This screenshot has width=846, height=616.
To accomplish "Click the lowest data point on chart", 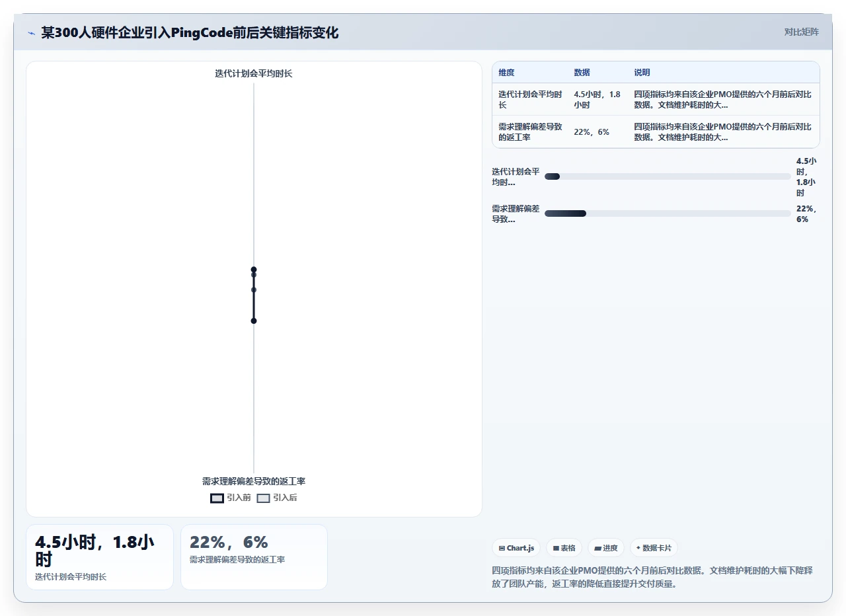I will pyautogui.click(x=254, y=321).
